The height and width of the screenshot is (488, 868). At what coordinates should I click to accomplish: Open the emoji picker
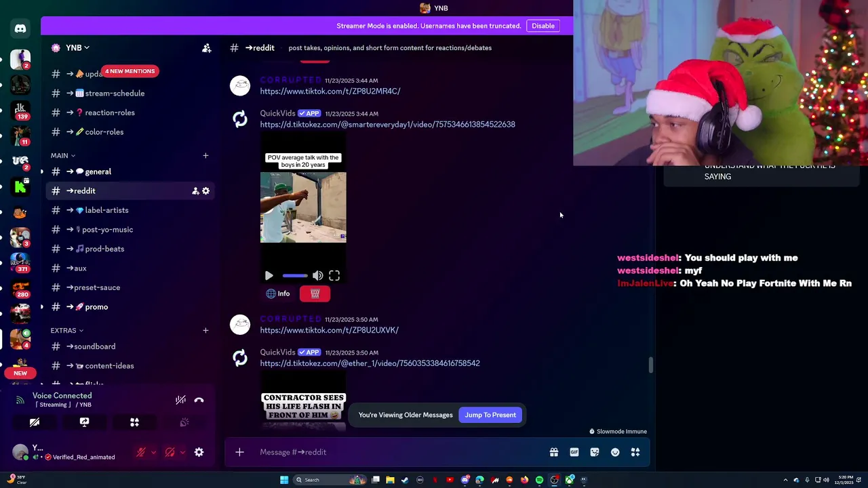(615, 452)
